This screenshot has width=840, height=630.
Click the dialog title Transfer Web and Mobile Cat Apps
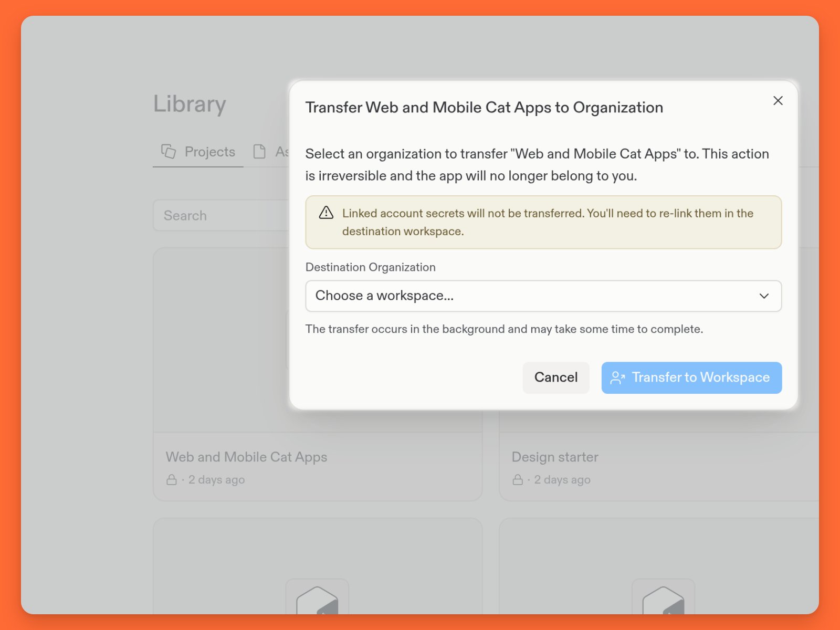tap(484, 108)
